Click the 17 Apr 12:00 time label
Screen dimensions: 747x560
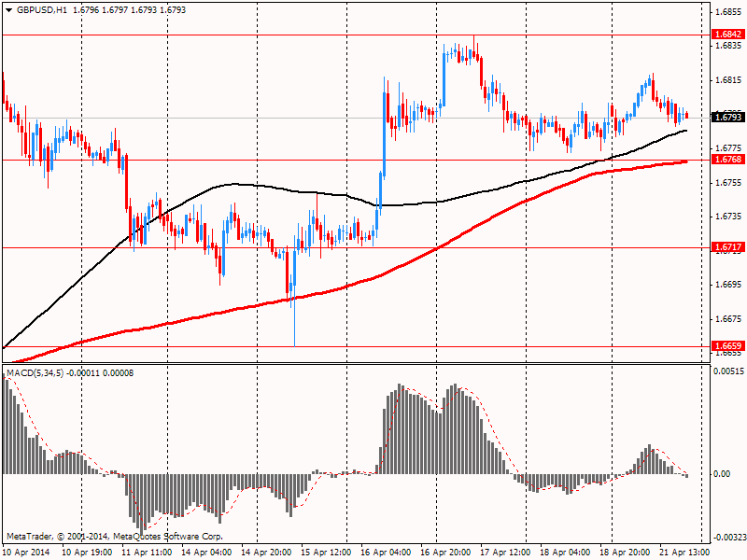point(505,553)
